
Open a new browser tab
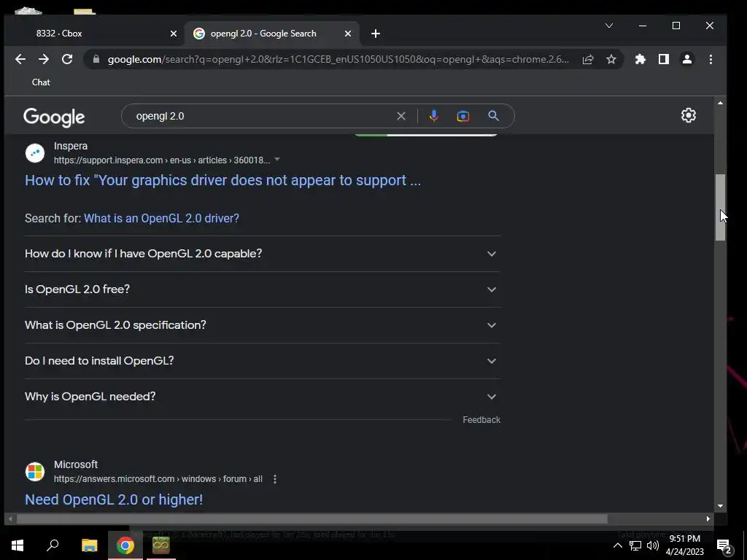[x=376, y=34]
